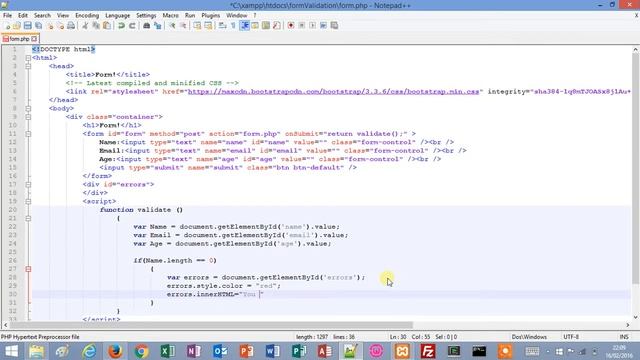The image size is (640, 360).
Task: Collapse the body fold marker on line 8
Action: 28,109
